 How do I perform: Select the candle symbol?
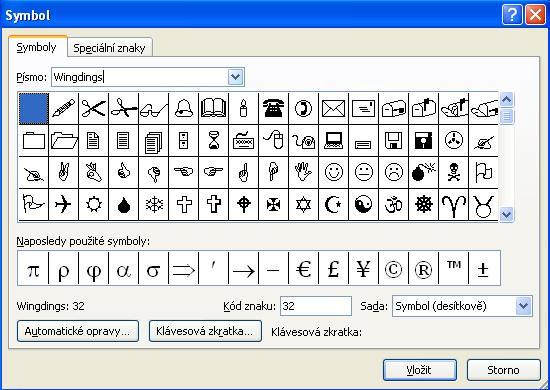243,108
